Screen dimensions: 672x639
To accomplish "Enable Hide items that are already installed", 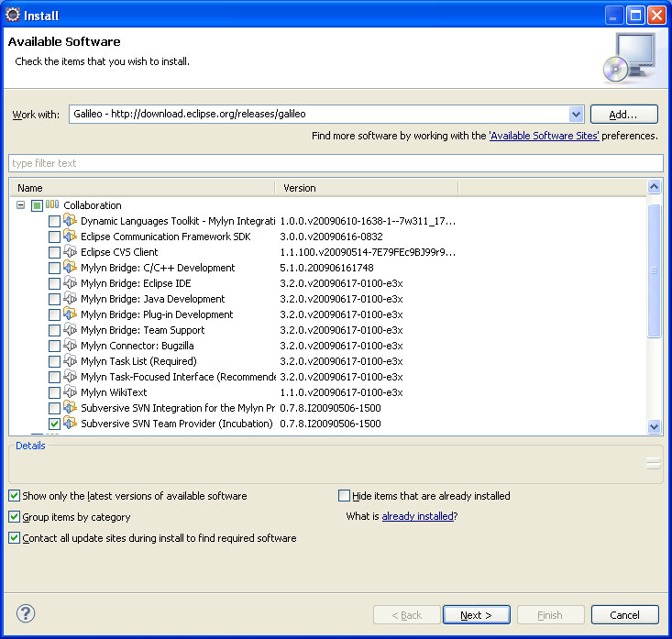I will tap(344, 496).
